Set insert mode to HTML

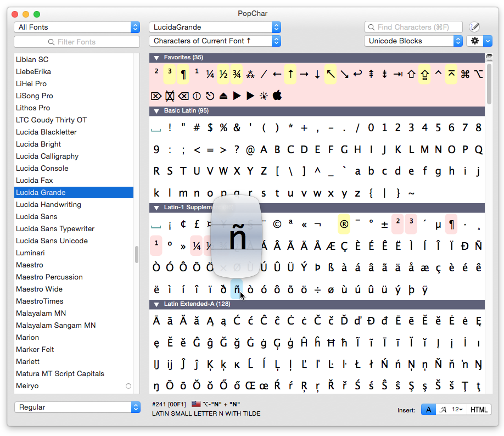pos(479,410)
